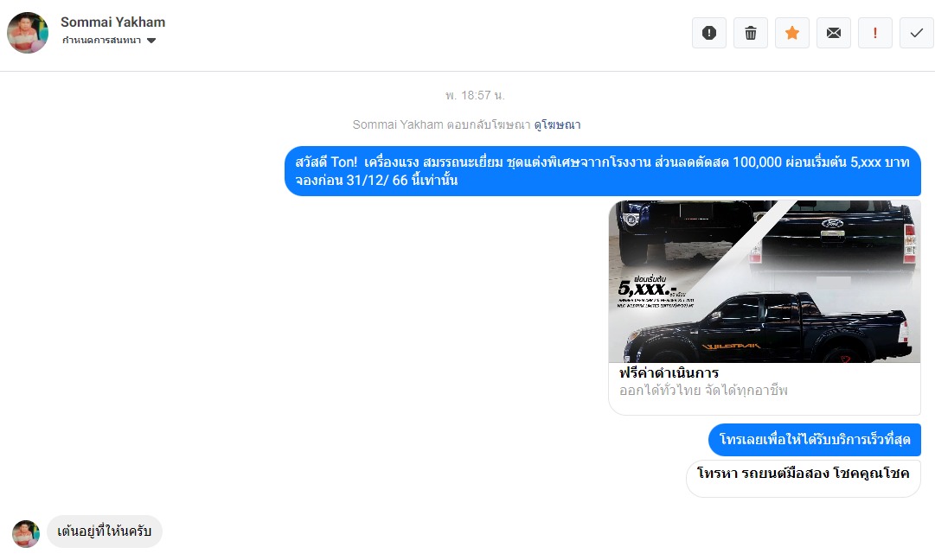This screenshot has width=935, height=560.
Task: Open the black Ford pickup ad image
Action: (x=765, y=281)
